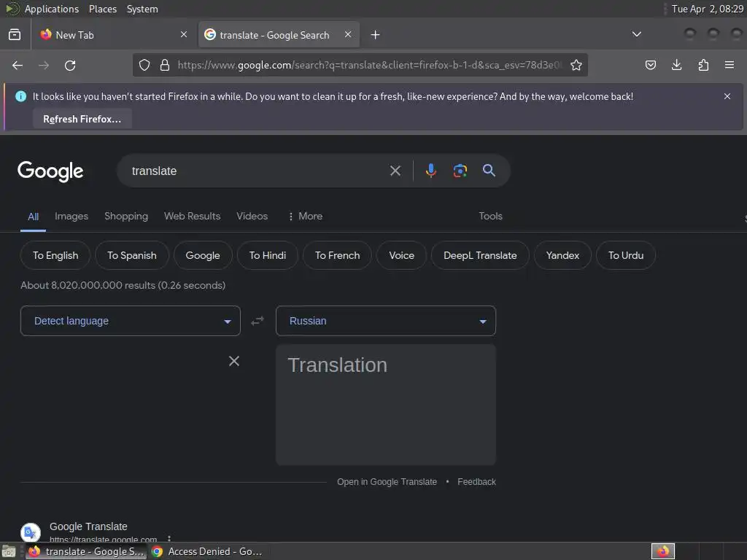Select the To French chip

[337, 255]
